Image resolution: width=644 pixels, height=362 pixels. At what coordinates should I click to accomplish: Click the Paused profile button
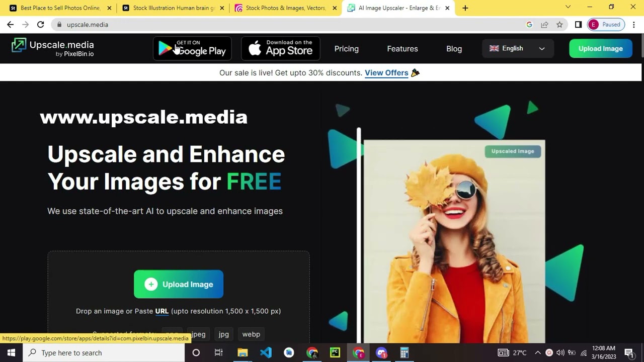click(606, 25)
